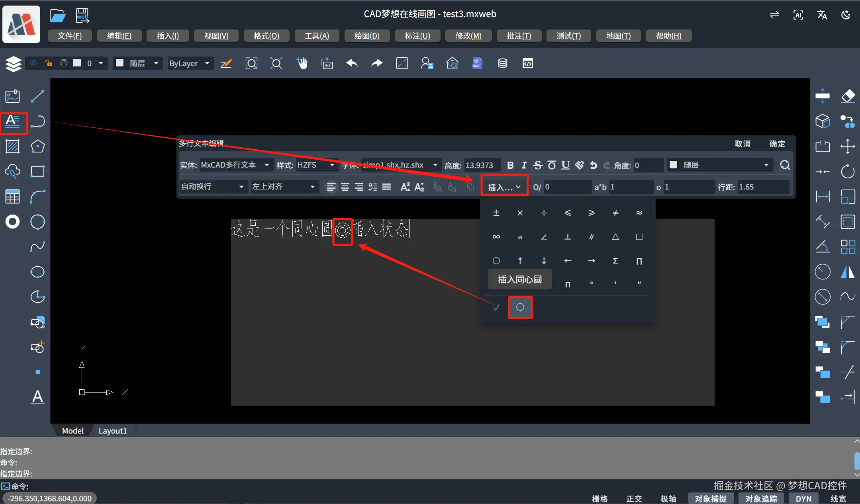Select the line drawing tool
This screenshot has height=504, width=860.
click(x=38, y=96)
